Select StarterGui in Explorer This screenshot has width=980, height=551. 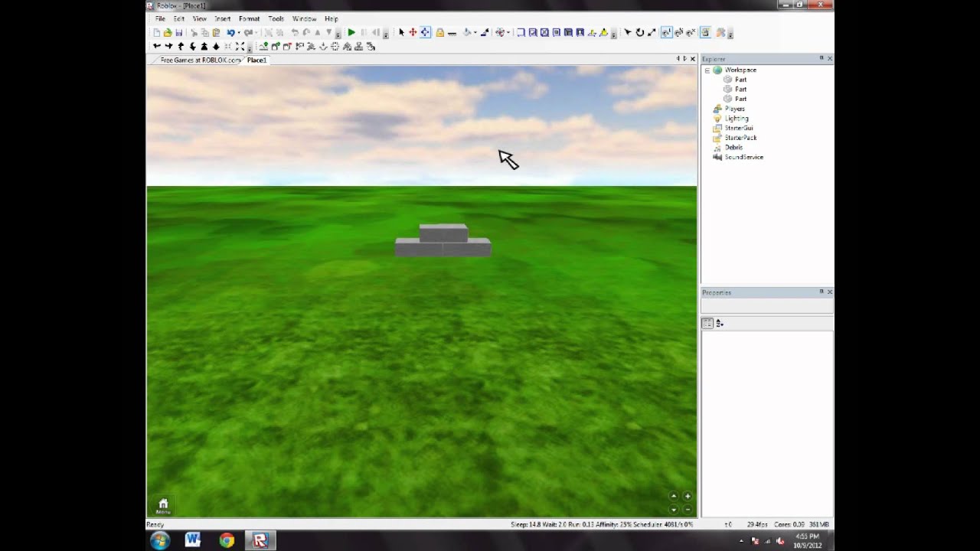coord(739,128)
